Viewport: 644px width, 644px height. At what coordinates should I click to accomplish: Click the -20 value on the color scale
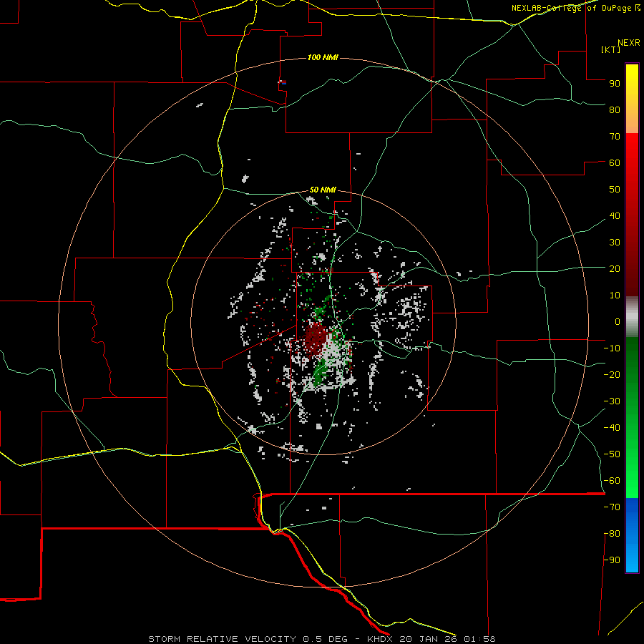(x=612, y=374)
